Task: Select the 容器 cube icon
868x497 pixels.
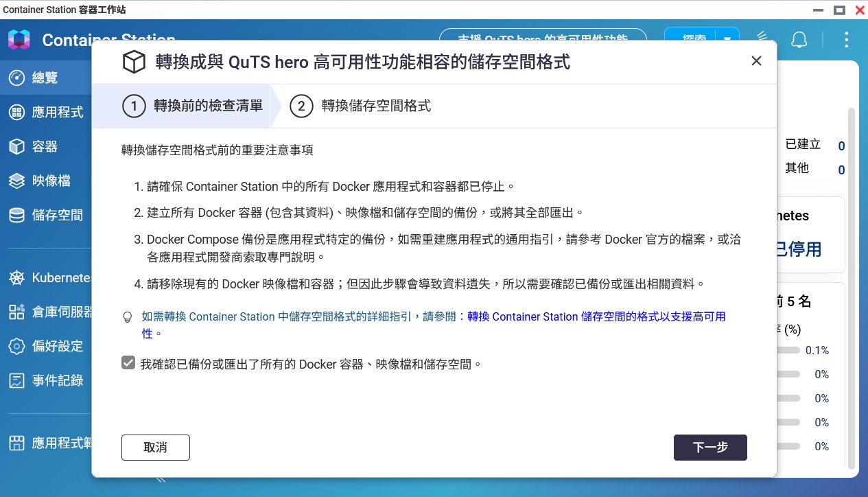Action: click(x=17, y=146)
